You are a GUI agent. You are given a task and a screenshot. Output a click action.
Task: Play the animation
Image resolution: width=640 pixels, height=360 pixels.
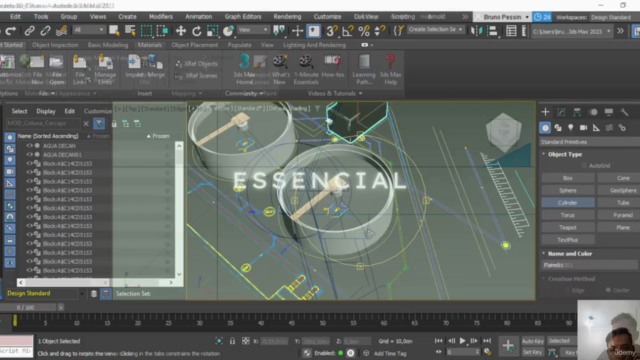(x=462, y=340)
